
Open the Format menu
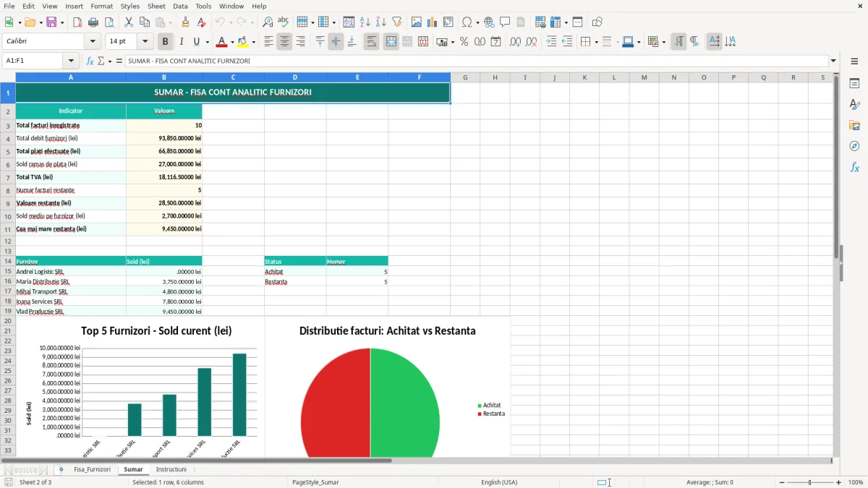click(x=101, y=6)
